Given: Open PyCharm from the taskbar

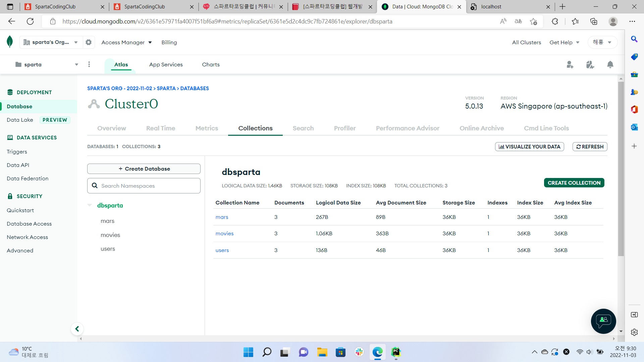Looking at the screenshot, I should 396,352.
